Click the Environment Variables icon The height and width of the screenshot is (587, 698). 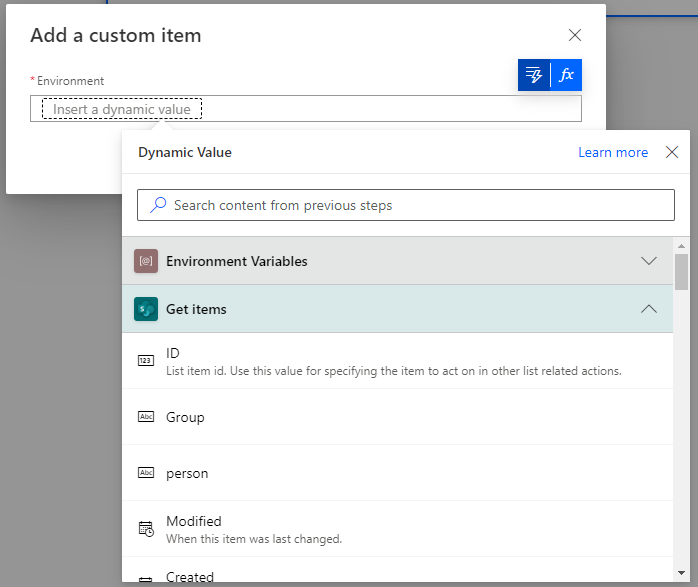pyautogui.click(x=146, y=261)
